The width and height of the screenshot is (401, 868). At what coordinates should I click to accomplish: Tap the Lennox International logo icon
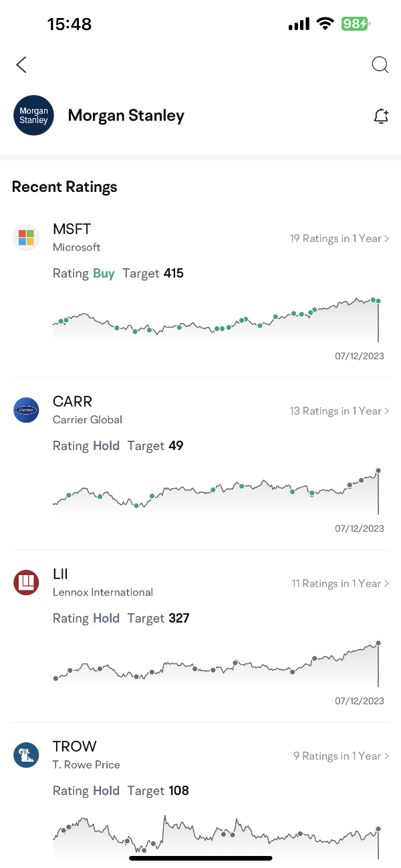[x=26, y=582]
